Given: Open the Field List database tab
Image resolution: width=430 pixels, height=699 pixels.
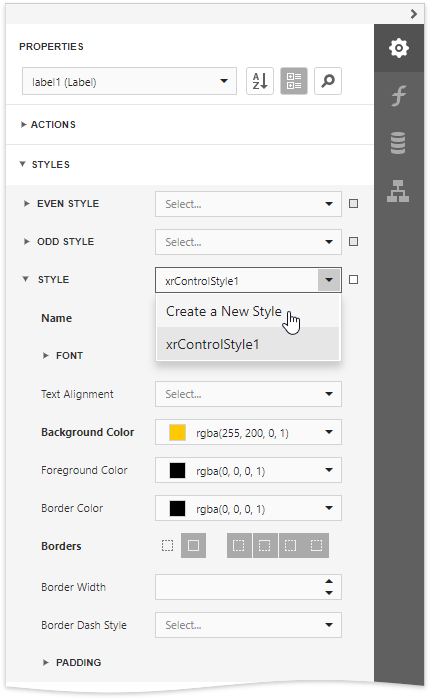Looking at the screenshot, I should coord(398,143).
